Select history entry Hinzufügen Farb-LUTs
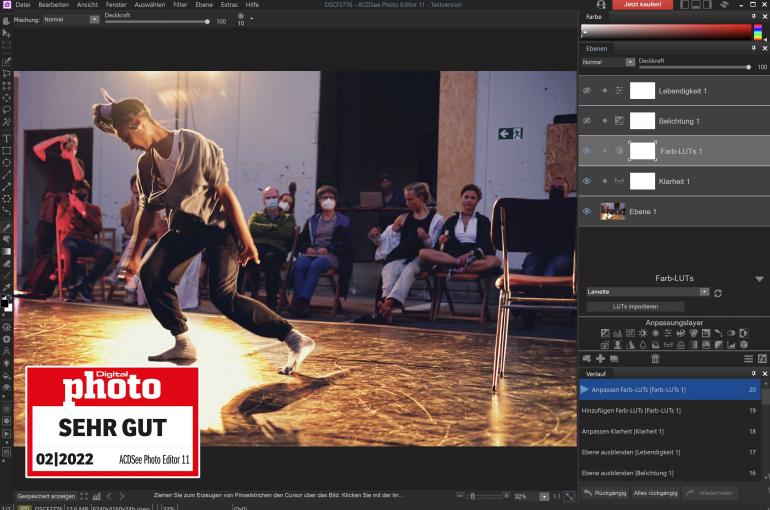 670,410
